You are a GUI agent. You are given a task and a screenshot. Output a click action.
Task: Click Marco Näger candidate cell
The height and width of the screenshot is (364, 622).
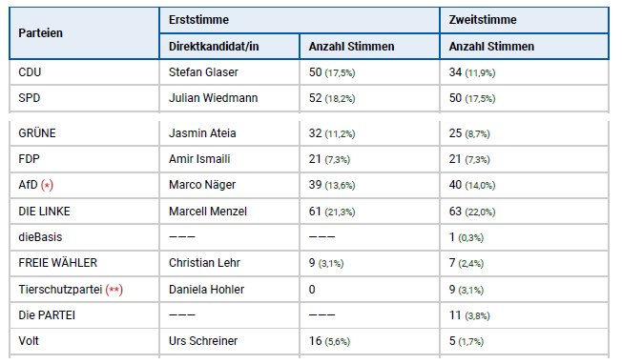tap(229, 185)
